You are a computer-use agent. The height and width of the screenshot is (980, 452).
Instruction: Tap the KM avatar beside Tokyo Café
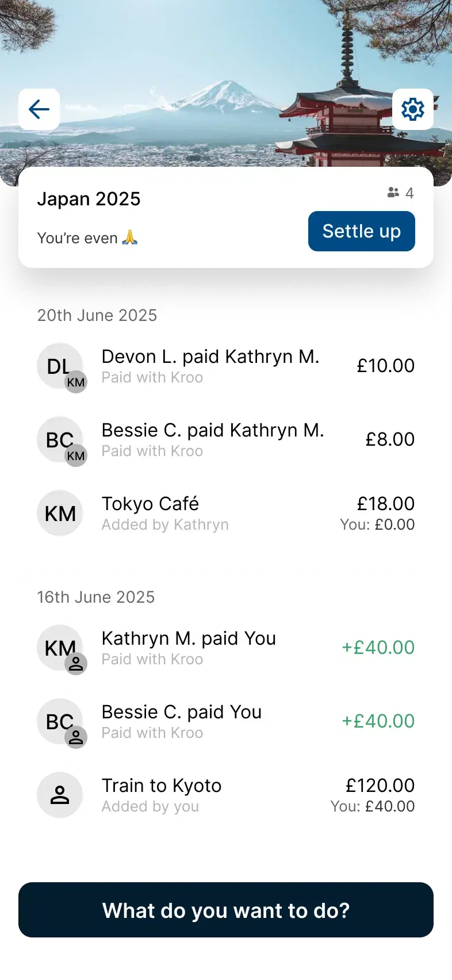click(60, 513)
